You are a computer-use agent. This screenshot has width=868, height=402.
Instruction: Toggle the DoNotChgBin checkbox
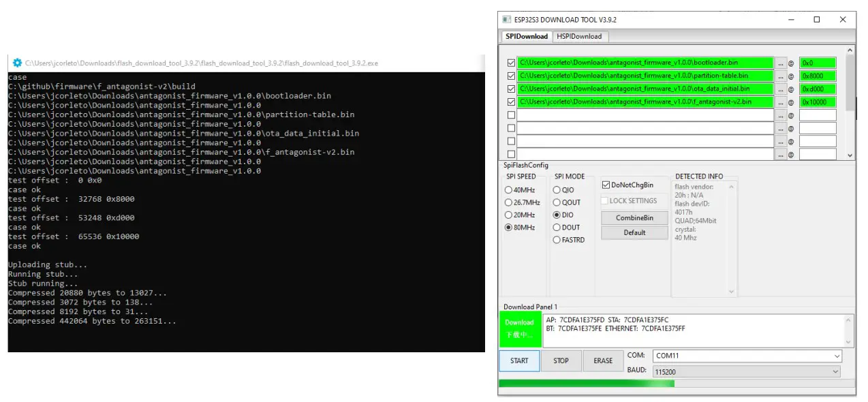pos(606,185)
